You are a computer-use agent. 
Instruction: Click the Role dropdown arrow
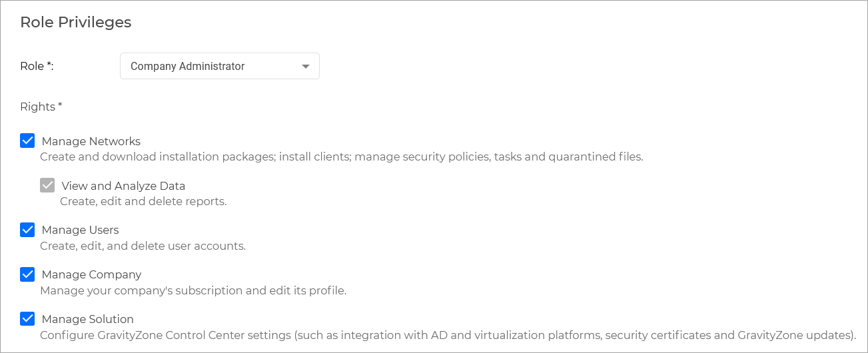[x=306, y=67]
